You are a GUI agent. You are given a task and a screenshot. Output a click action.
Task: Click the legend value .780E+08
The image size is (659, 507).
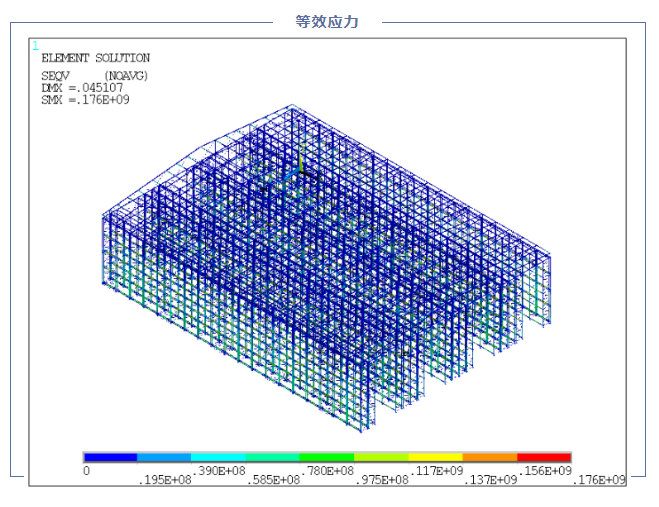(327, 471)
